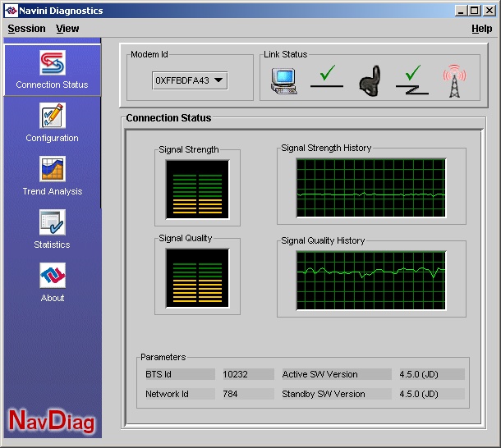Click the modem device icon in Link Status
The image size is (501, 448).
pos(370,80)
